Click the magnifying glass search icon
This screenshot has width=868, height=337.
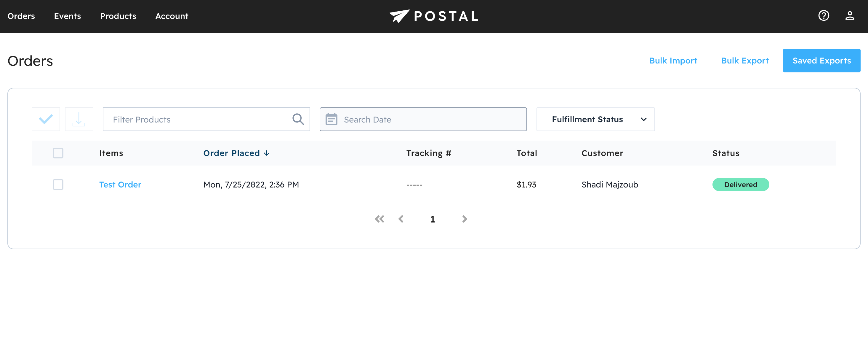coord(298,119)
